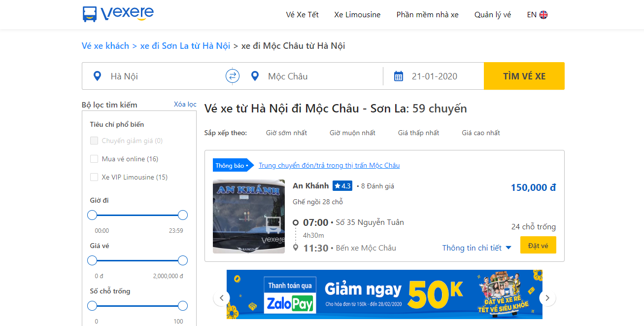Toggle Chuyến giảm giá (0) checkbox
Screen dimensions: 644x326
click(94, 141)
